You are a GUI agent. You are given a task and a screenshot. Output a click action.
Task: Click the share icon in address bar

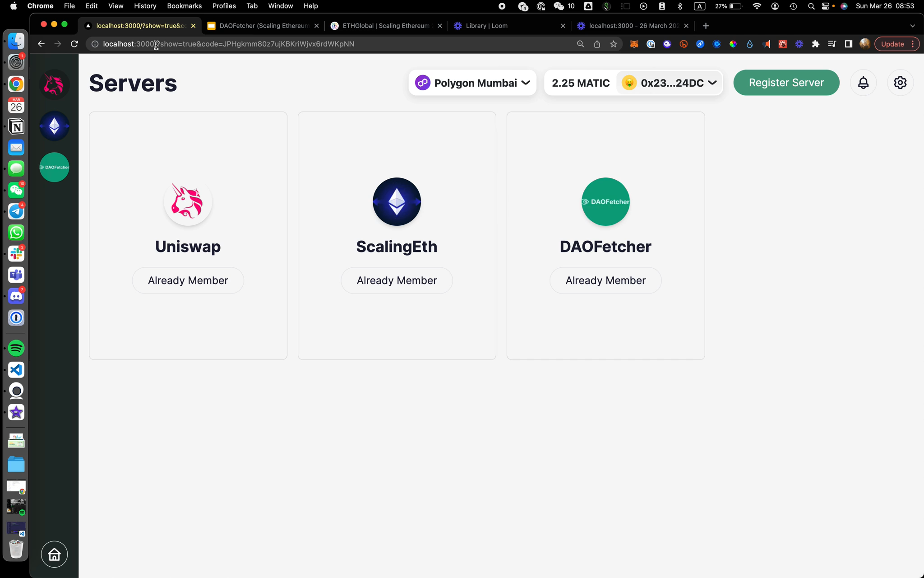597,44
